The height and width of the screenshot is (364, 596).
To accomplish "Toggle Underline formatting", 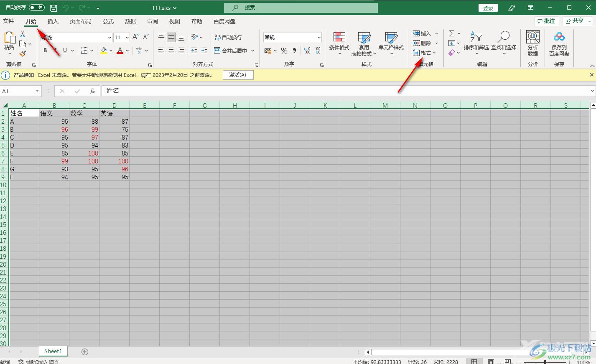I will click(65, 51).
